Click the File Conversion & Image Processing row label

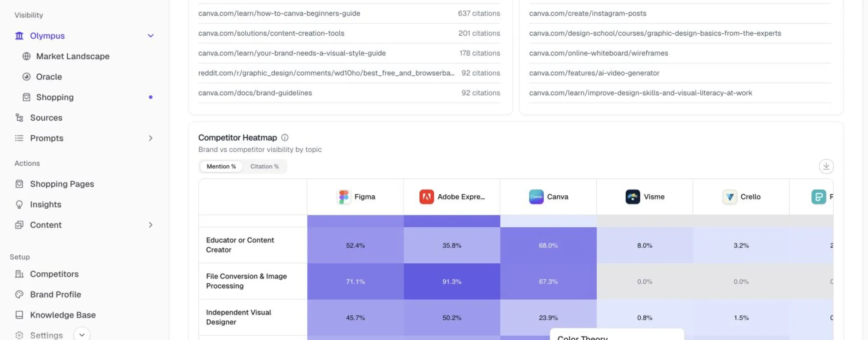[x=247, y=281]
